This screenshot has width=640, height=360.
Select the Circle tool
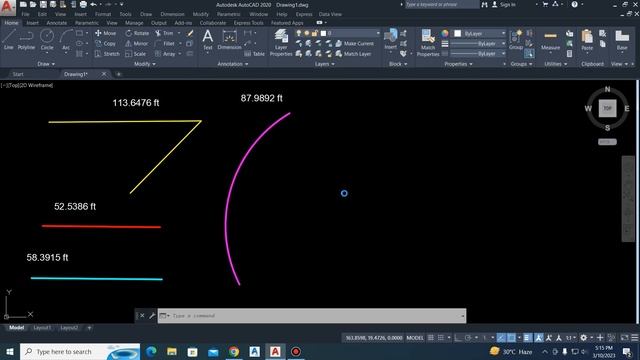click(x=47, y=40)
